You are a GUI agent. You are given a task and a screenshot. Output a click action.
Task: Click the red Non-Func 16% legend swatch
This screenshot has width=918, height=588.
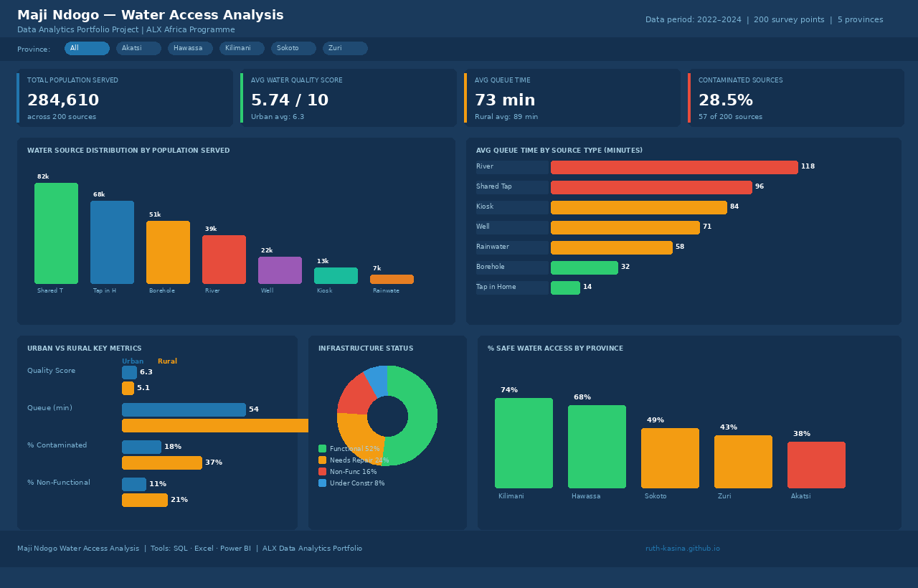pos(322,471)
